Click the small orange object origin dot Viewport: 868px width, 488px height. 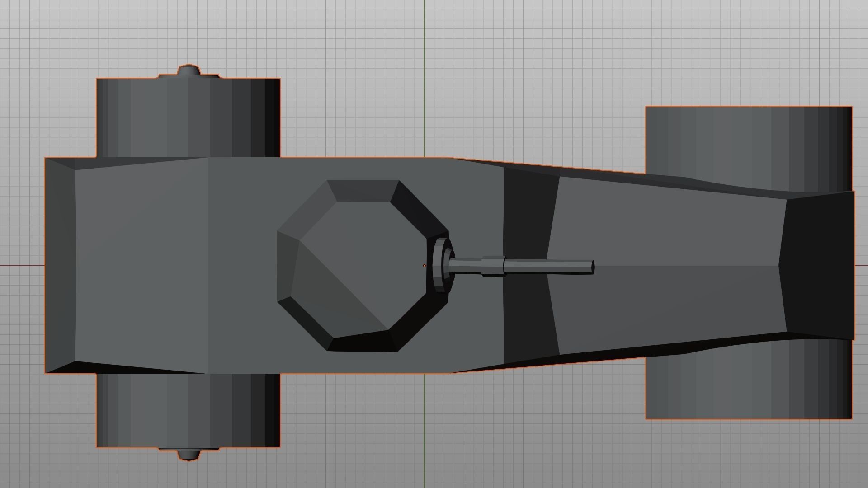tap(424, 266)
